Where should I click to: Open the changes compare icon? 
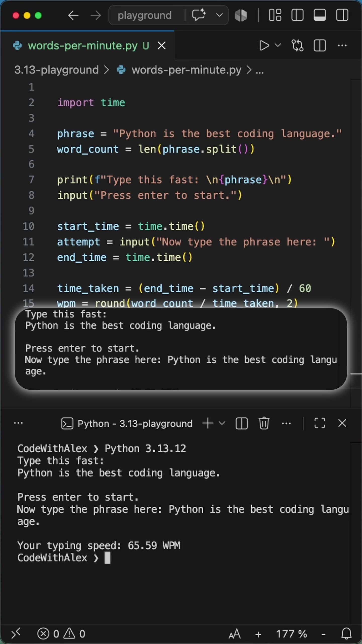coord(297,46)
